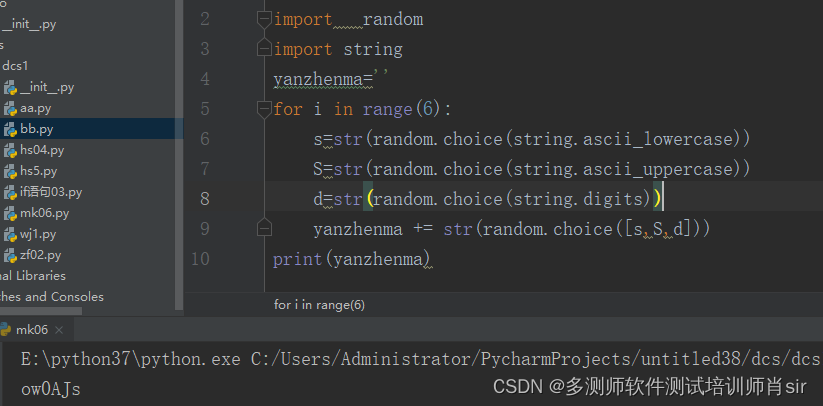This screenshot has height=406, width=823.
Task: Click 'random' on the import line 2
Action: 393,20
